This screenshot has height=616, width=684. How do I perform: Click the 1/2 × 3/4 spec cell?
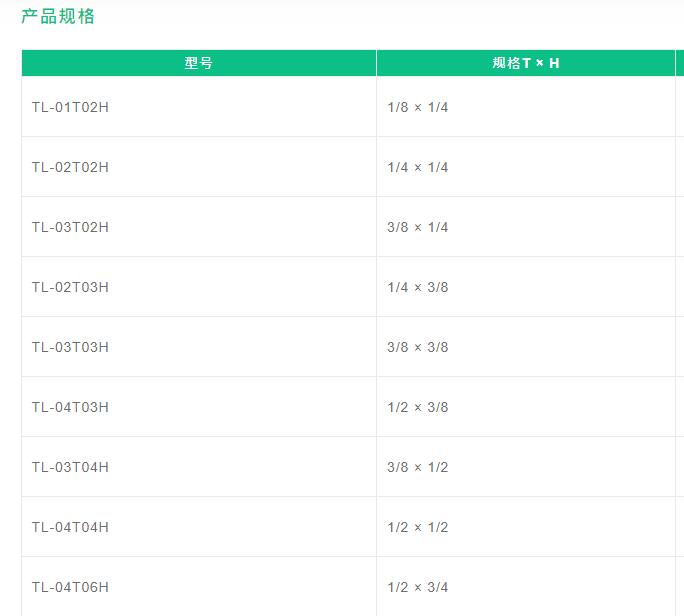pyautogui.click(x=526, y=586)
